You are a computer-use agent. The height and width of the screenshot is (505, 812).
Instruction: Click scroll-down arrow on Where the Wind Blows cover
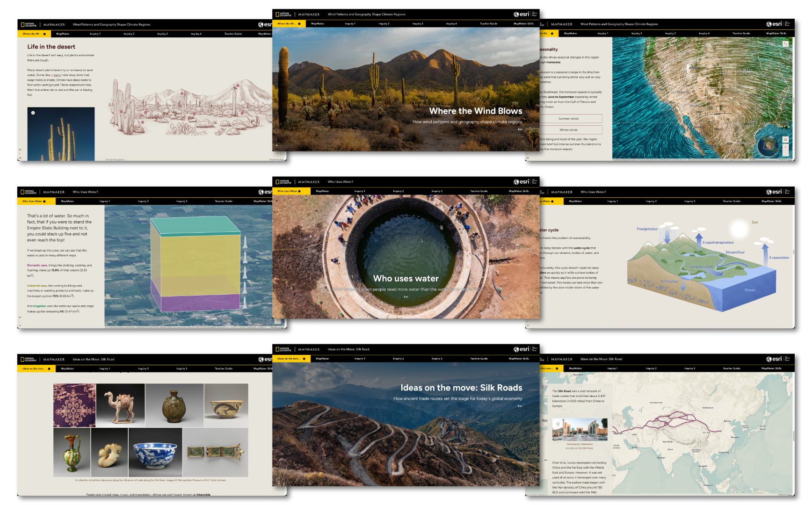277,144
